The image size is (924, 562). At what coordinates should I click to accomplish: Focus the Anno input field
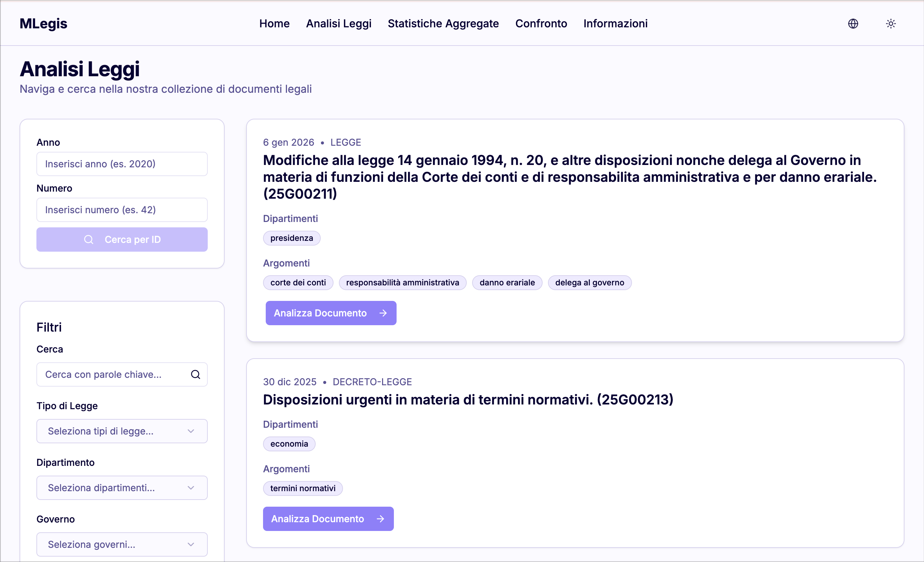point(122,164)
